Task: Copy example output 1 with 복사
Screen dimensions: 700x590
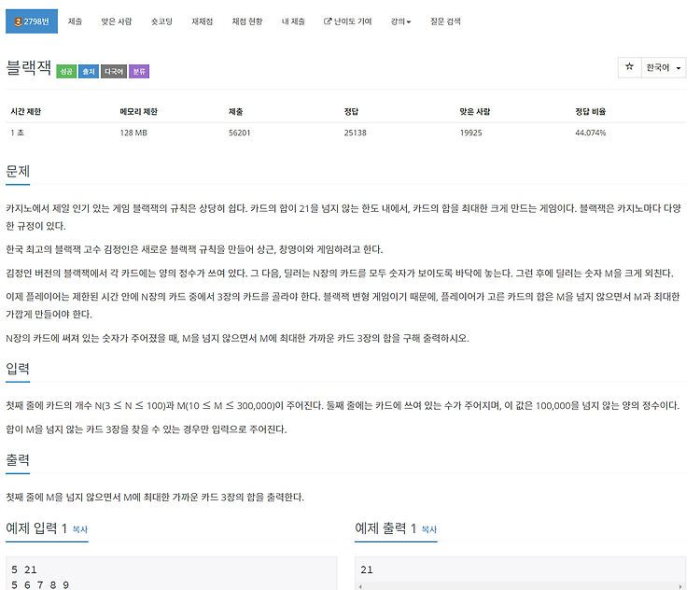Action: (x=429, y=529)
